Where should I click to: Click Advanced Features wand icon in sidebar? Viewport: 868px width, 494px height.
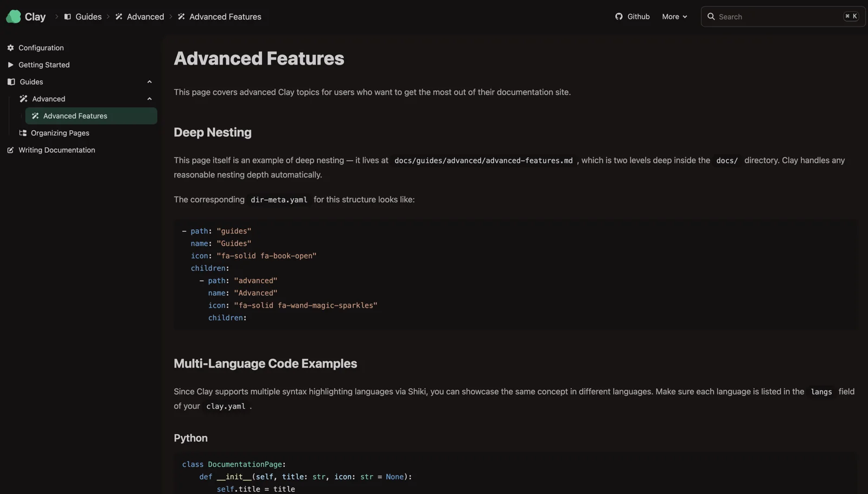coord(35,116)
